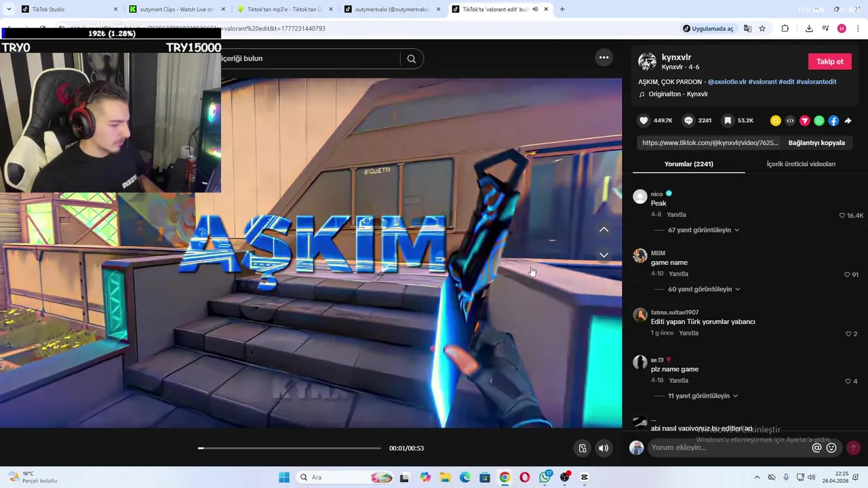The image size is (868, 488).
Task: Expand 67 replies under nico's comment
Action: [x=703, y=230]
